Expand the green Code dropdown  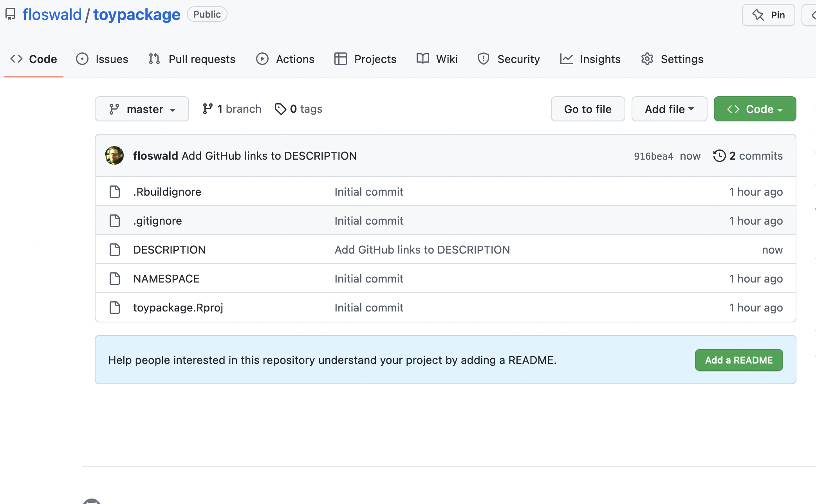tap(755, 109)
